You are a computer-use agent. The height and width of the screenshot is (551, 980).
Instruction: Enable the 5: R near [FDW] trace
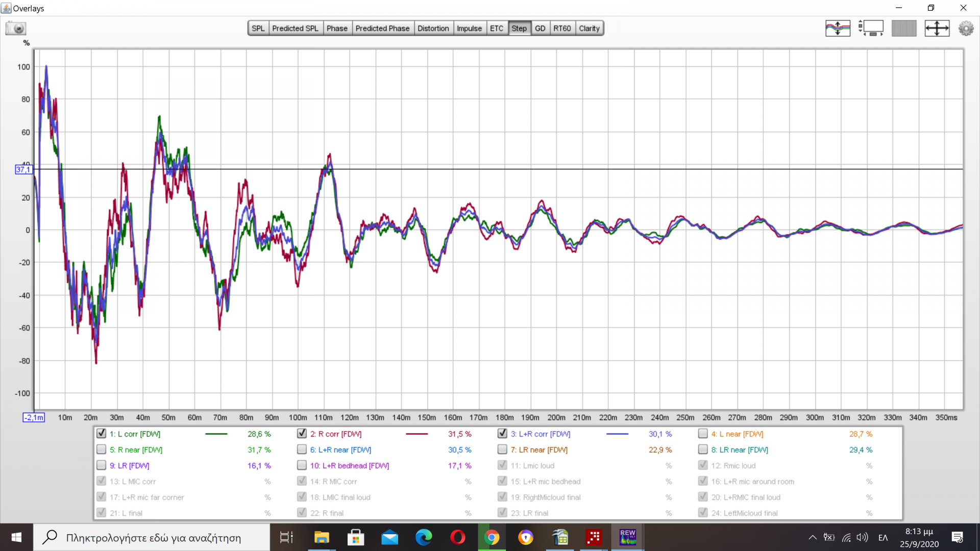point(101,449)
